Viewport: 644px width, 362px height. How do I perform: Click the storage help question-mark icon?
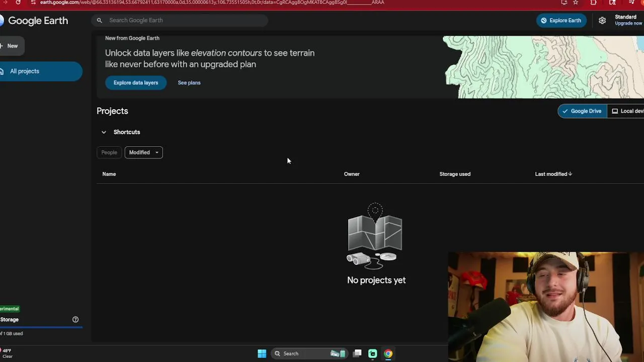click(x=75, y=319)
